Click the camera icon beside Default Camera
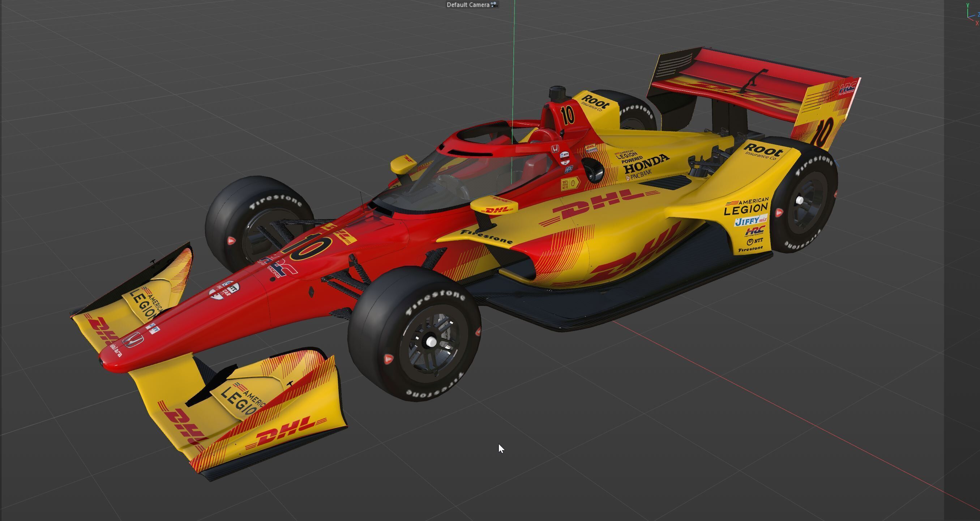The image size is (980, 521). pyautogui.click(x=494, y=5)
